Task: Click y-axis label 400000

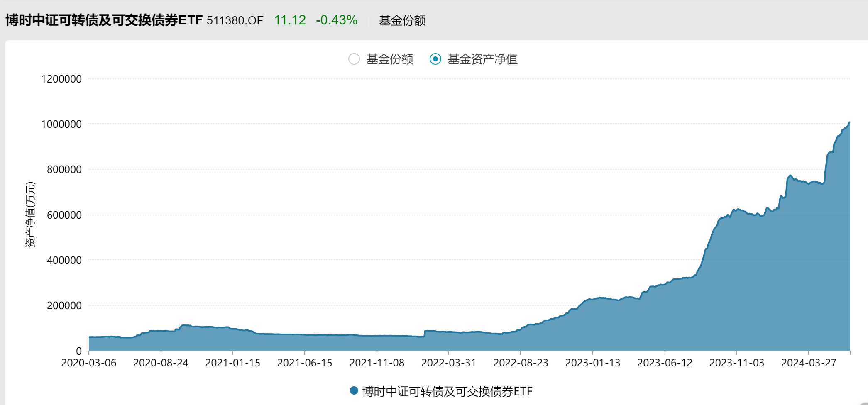Action: (64, 260)
